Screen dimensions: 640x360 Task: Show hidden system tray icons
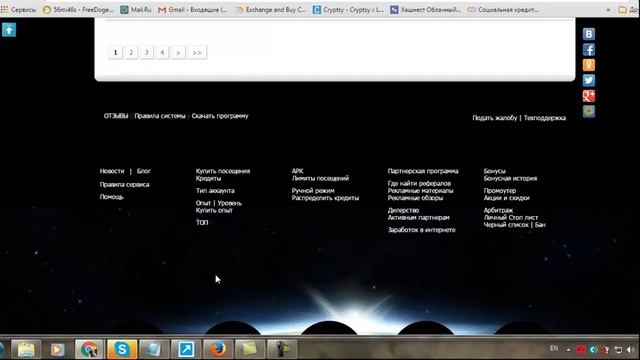coord(568,350)
